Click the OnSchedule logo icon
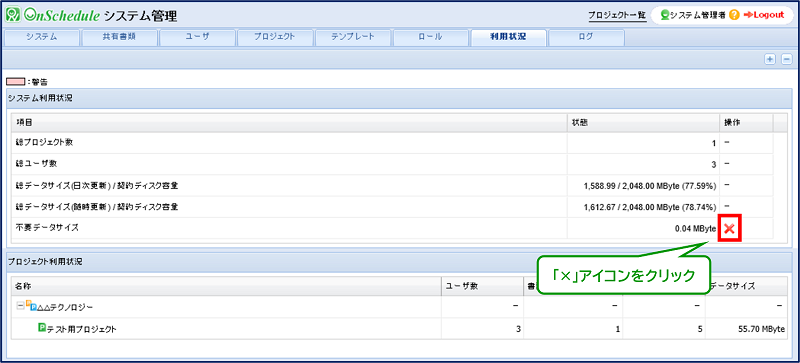The width and height of the screenshot is (800, 363). click(x=14, y=14)
